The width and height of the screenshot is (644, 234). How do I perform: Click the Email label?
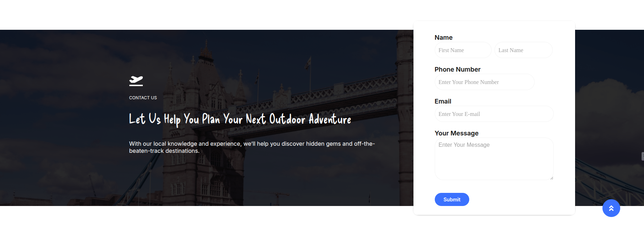pos(443,101)
